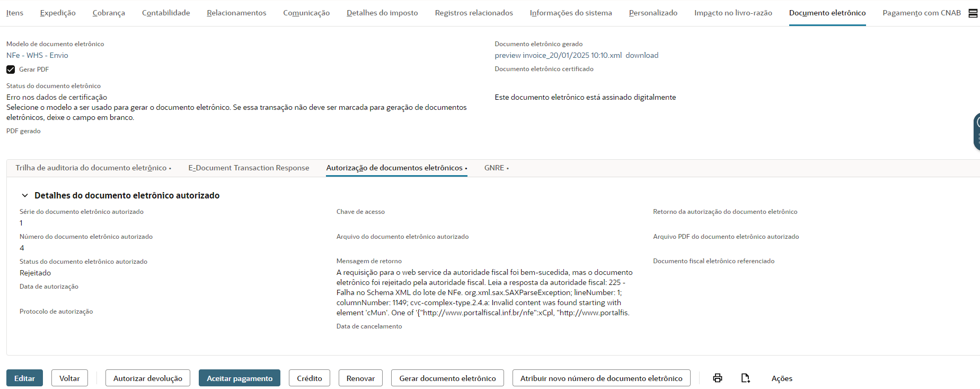Image resolution: width=980 pixels, height=389 pixels.
Task: Click the new document icon beside the printer
Action: point(745,378)
